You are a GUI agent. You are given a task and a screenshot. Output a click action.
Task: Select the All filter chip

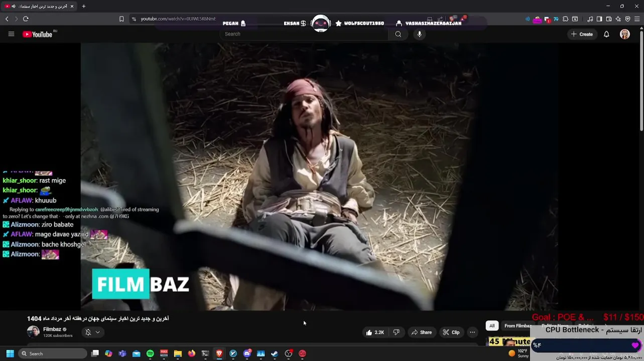(492, 326)
